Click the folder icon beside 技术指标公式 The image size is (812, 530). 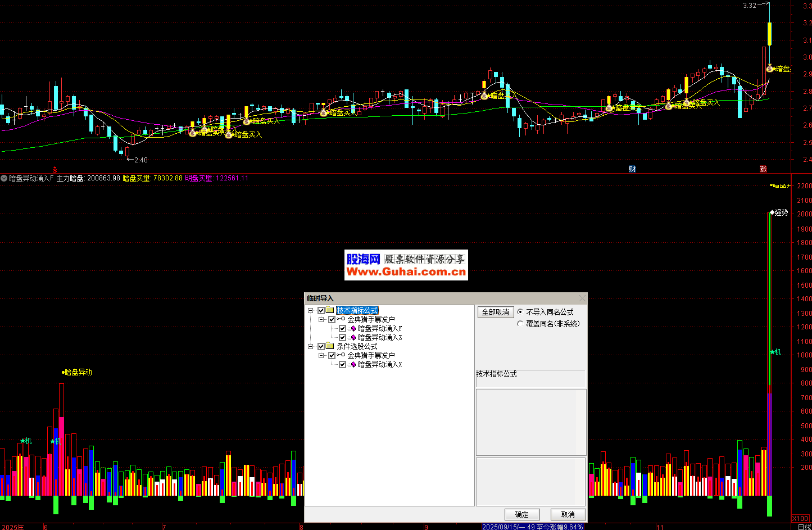pos(330,310)
